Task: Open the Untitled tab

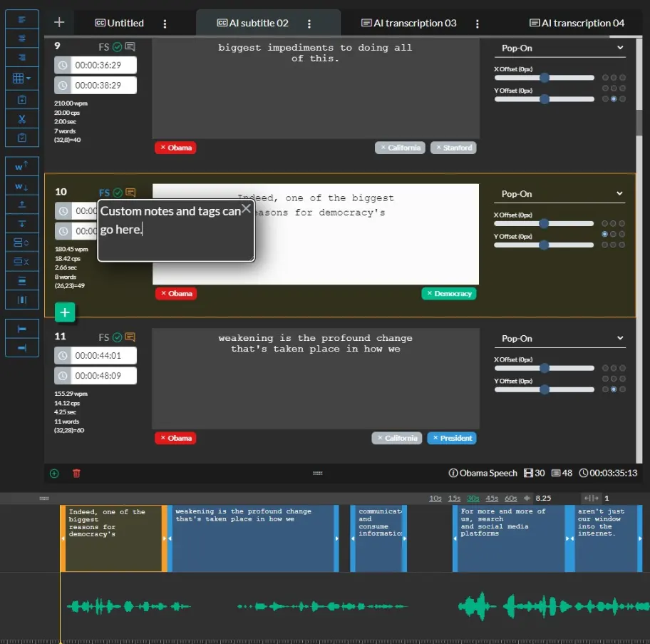Action: point(120,23)
